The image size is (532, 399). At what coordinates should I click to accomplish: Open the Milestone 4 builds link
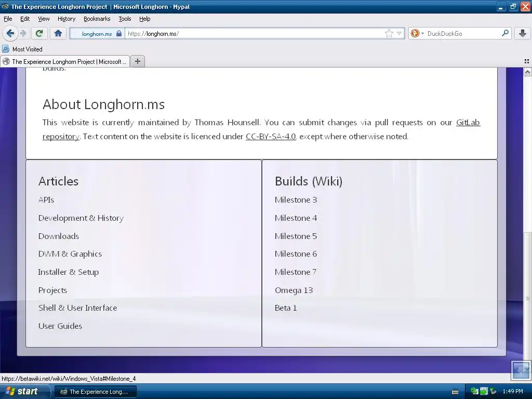tap(296, 218)
